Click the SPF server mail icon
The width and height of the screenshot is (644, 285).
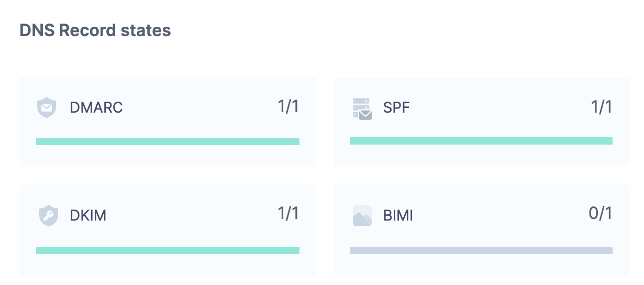362,108
